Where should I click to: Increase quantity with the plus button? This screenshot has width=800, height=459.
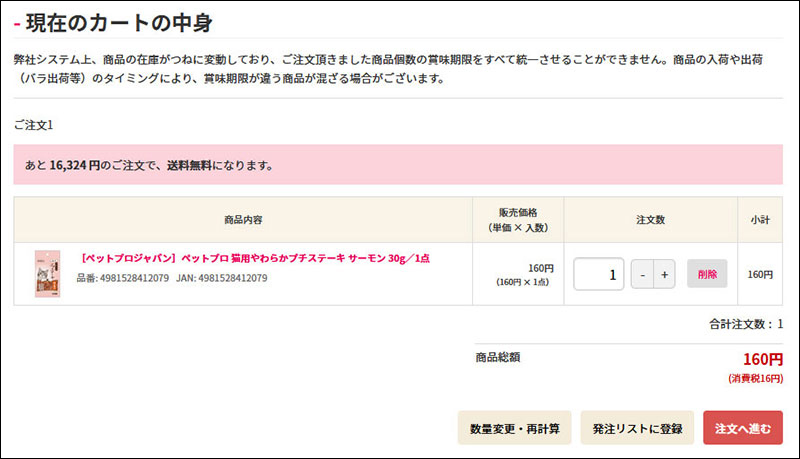click(664, 274)
